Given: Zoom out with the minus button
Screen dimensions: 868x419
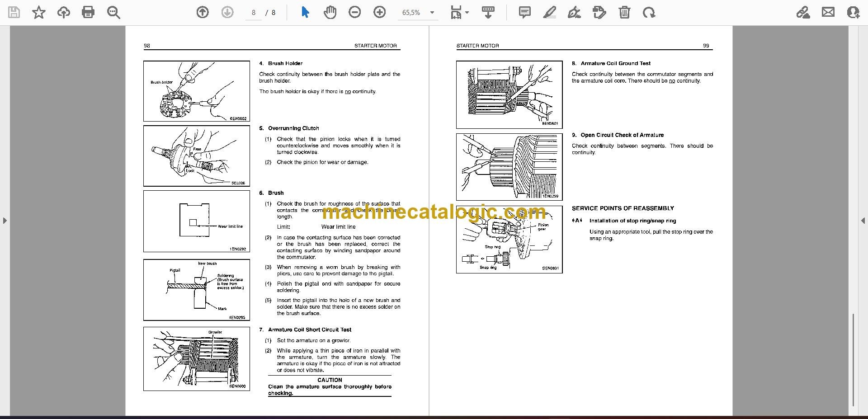Looking at the screenshot, I should click(355, 13).
